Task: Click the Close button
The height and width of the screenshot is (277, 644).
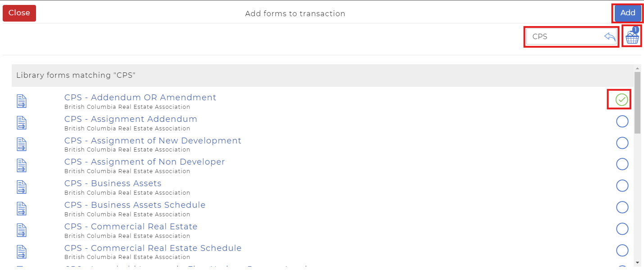Action: [x=19, y=13]
